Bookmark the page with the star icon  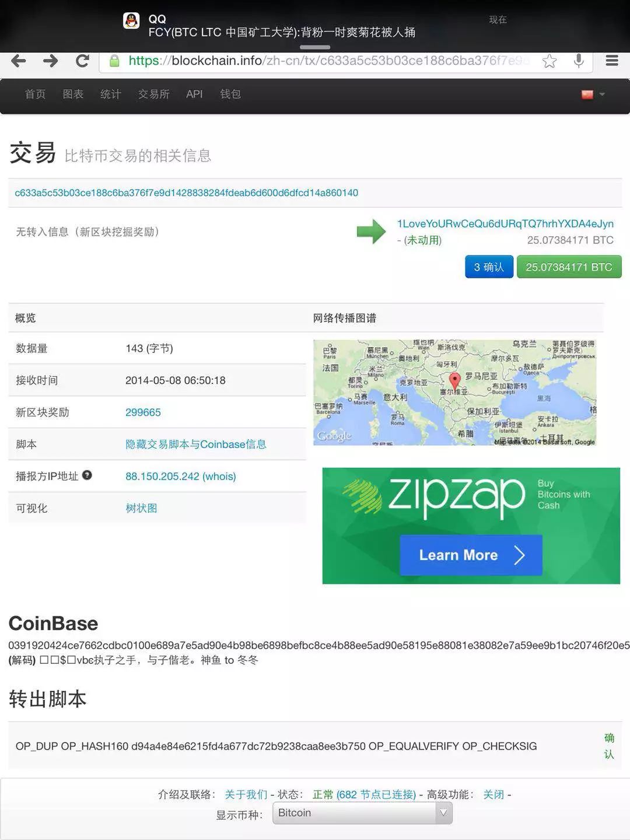pos(549,61)
